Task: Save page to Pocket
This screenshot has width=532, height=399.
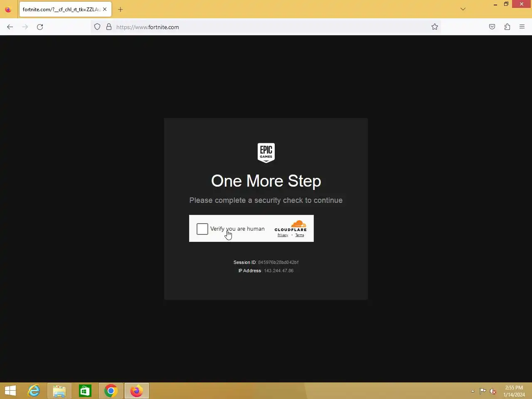Action: 492,27
